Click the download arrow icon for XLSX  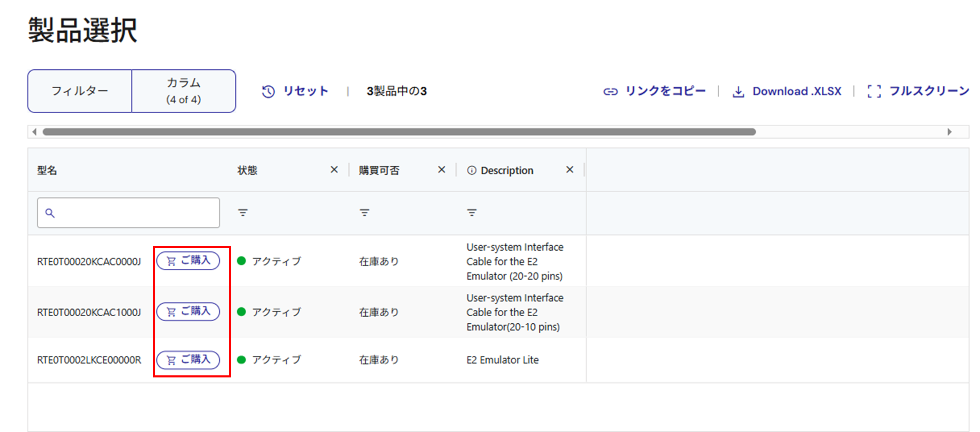coord(738,91)
